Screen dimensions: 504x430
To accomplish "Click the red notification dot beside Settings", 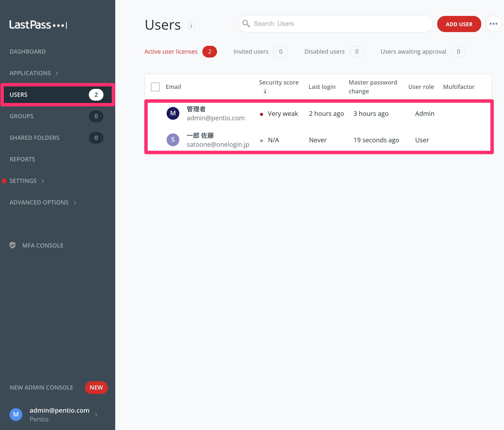I will [x=4, y=181].
